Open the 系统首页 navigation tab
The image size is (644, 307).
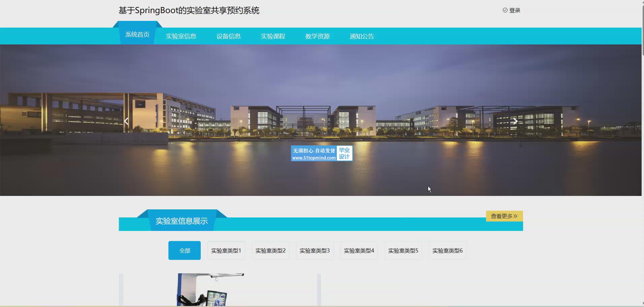(137, 35)
